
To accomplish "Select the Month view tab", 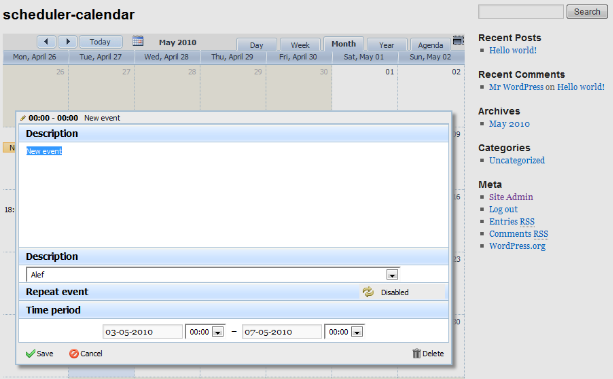I will (344, 44).
